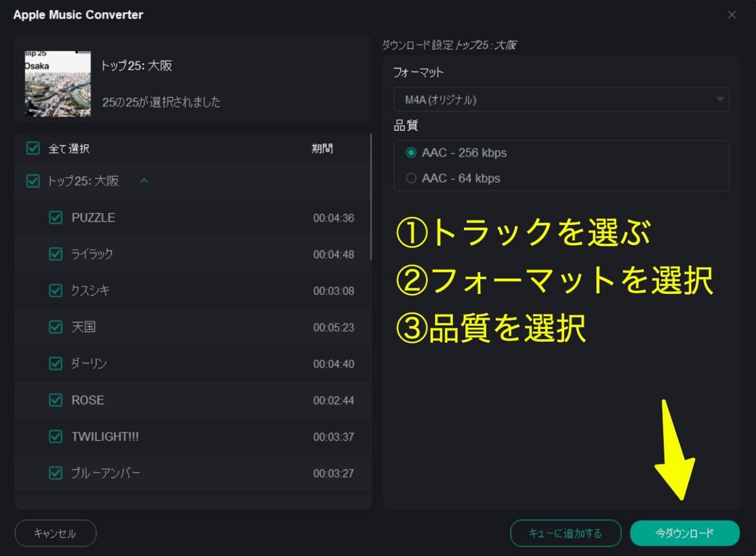This screenshot has height=556, width=756.
Task: Uncheck the PUZZLE track
Action: click(x=55, y=218)
